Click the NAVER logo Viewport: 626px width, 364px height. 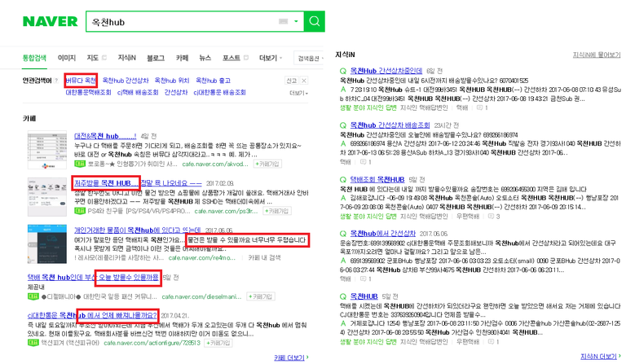51,21
